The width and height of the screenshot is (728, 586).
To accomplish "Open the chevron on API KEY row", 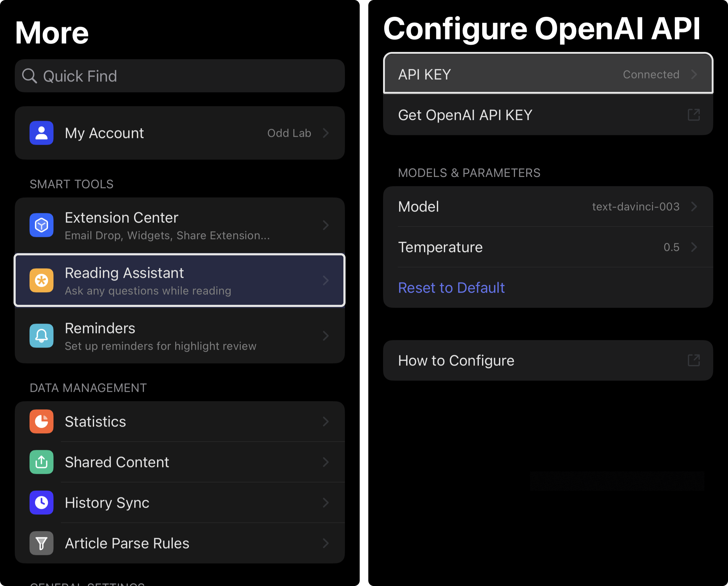I will [694, 74].
